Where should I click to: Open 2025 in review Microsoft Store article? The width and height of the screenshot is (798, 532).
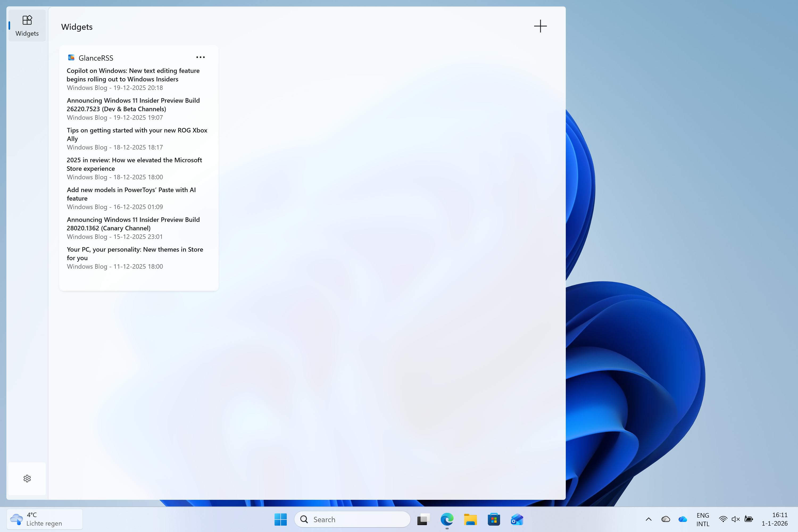tap(134, 164)
